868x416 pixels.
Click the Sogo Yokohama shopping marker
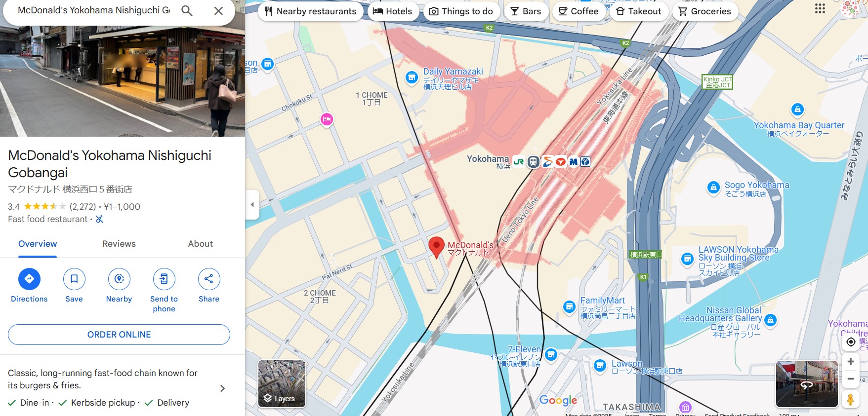[x=713, y=188]
